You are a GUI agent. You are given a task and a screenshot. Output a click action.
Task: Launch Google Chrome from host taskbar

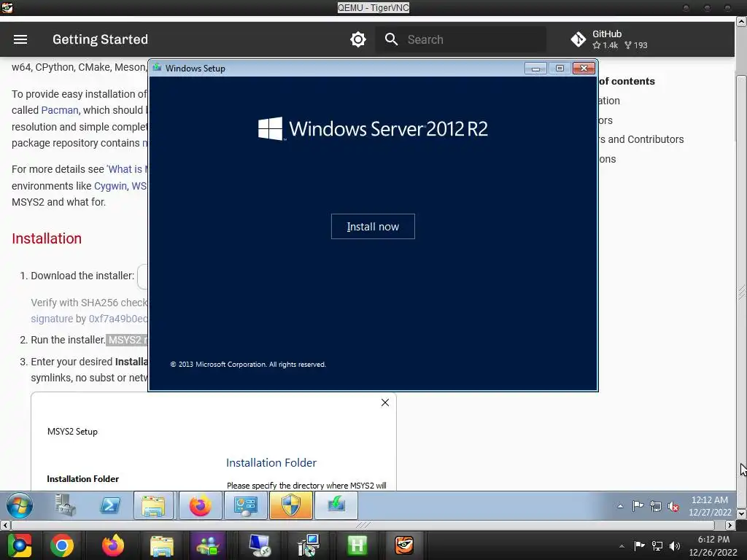(x=62, y=545)
